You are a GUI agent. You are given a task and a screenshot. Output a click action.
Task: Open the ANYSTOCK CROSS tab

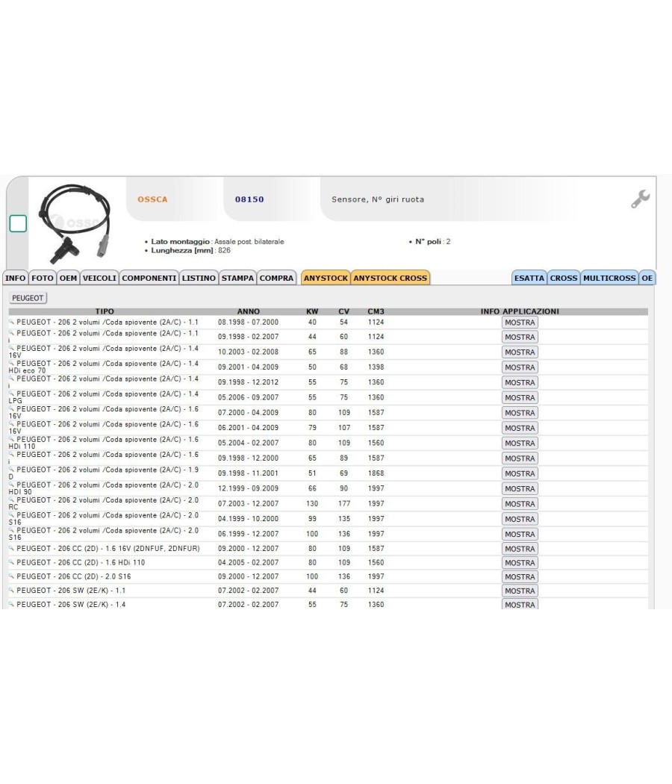pyautogui.click(x=391, y=278)
